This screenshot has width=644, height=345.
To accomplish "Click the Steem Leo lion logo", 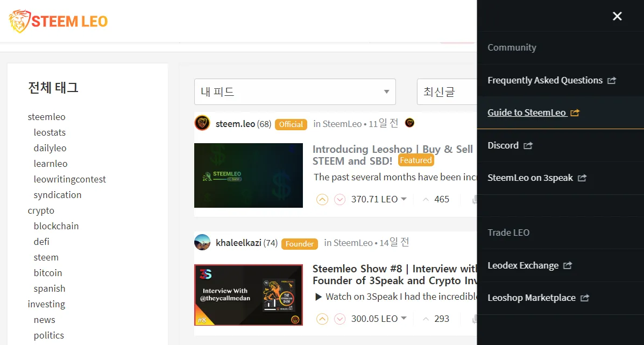I will coord(58,22).
